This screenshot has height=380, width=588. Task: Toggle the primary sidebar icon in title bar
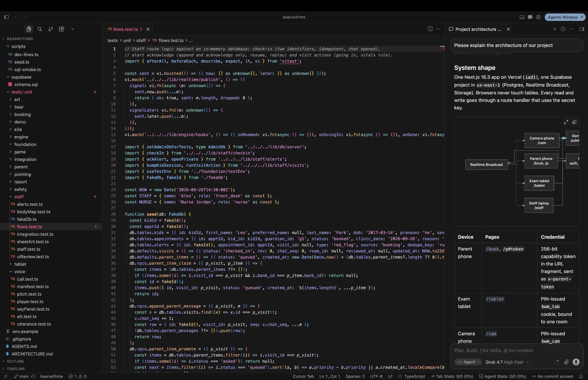tap(6, 17)
